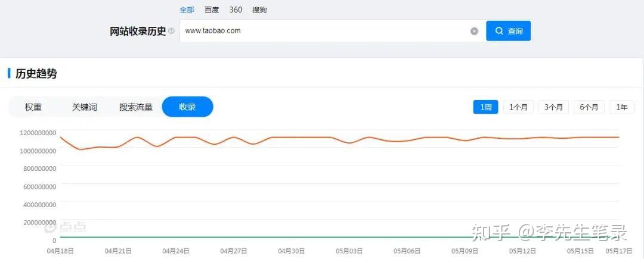Clear the URL input with the X icon
644x259 pixels.
click(x=474, y=31)
